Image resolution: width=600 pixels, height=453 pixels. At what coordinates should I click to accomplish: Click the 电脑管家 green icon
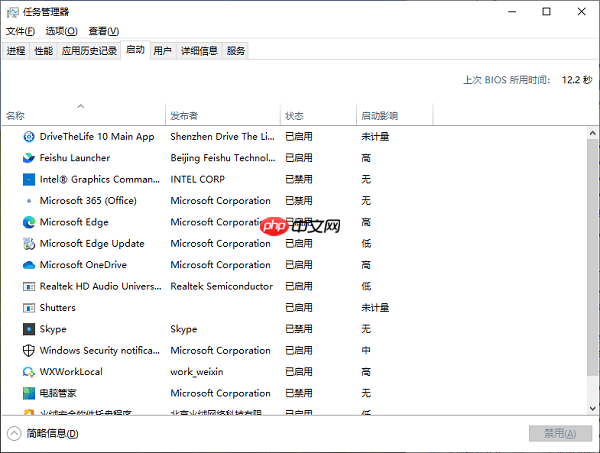29,393
